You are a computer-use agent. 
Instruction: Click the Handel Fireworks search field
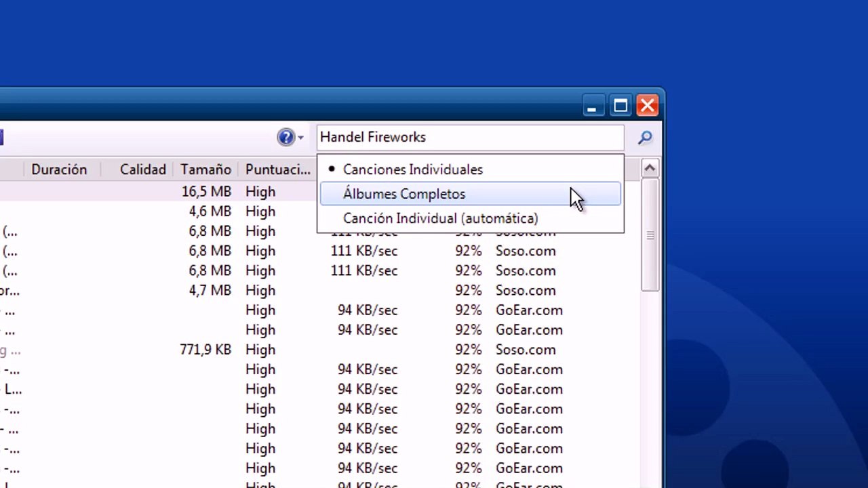[470, 138]
